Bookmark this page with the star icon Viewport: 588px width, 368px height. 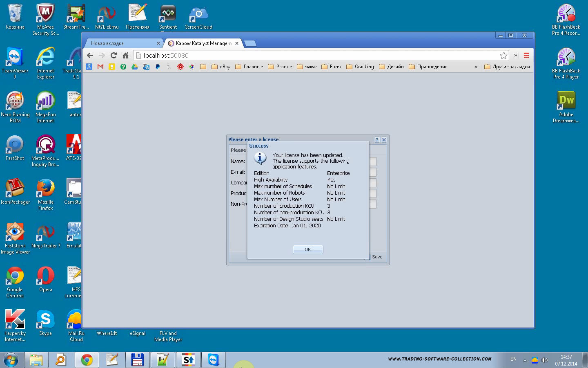click(x=503, y=56)
